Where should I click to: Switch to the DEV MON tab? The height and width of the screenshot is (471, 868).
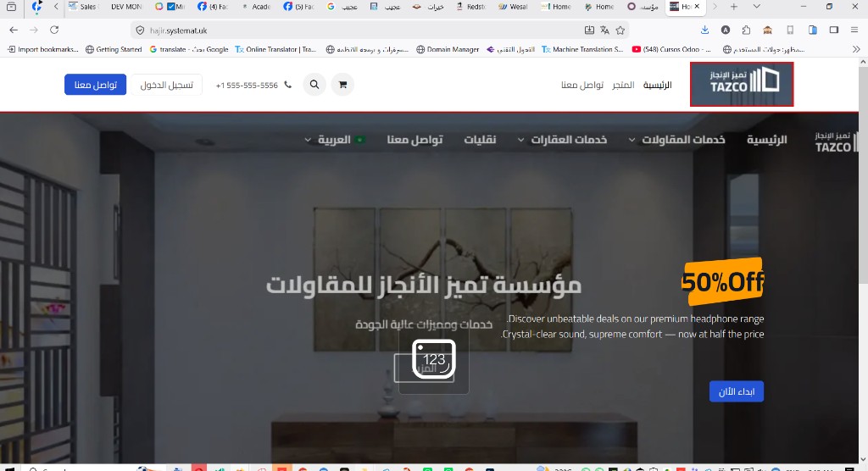click(x=126, y=7)
